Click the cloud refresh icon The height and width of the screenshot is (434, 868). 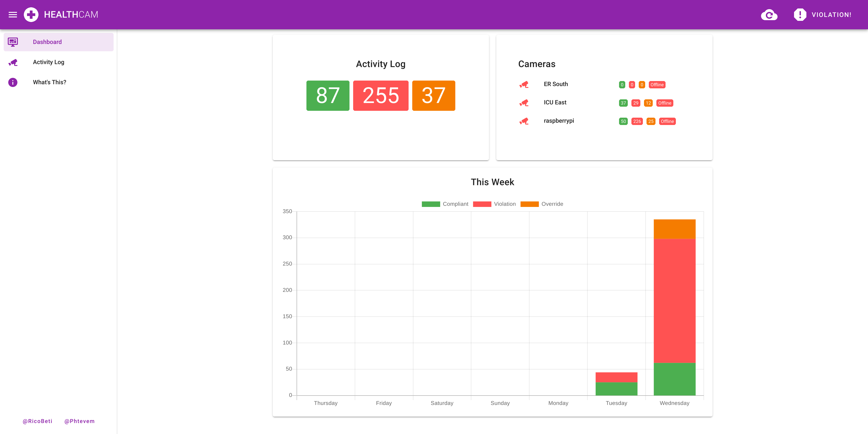[769, 15]
